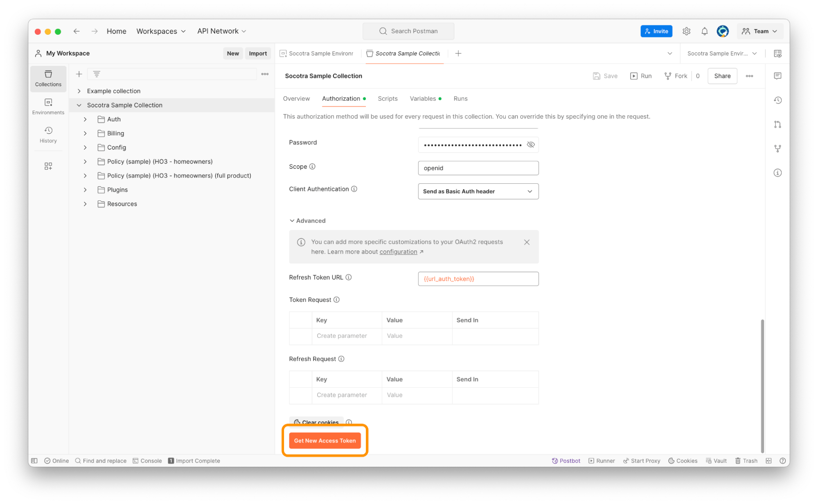This screenshot has width=818, height=504.
Task: Open the Client Authentication dropdown
Action: 478,191
